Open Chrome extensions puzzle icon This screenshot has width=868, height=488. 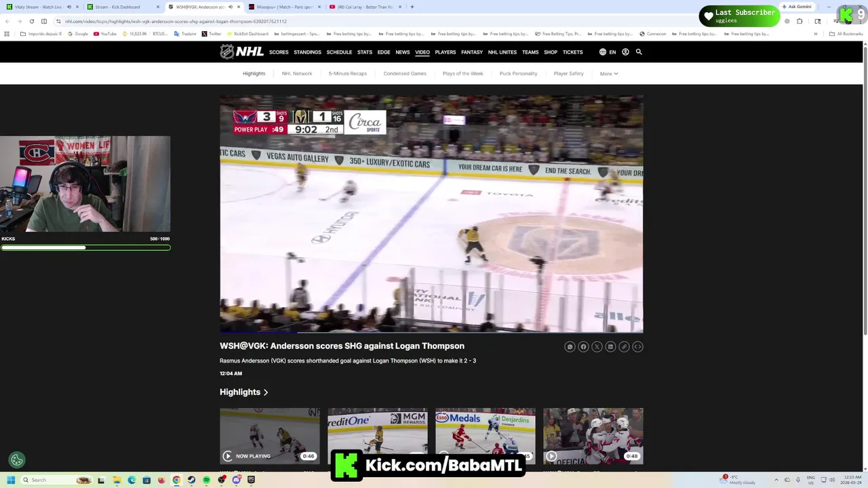coord(800,21)
